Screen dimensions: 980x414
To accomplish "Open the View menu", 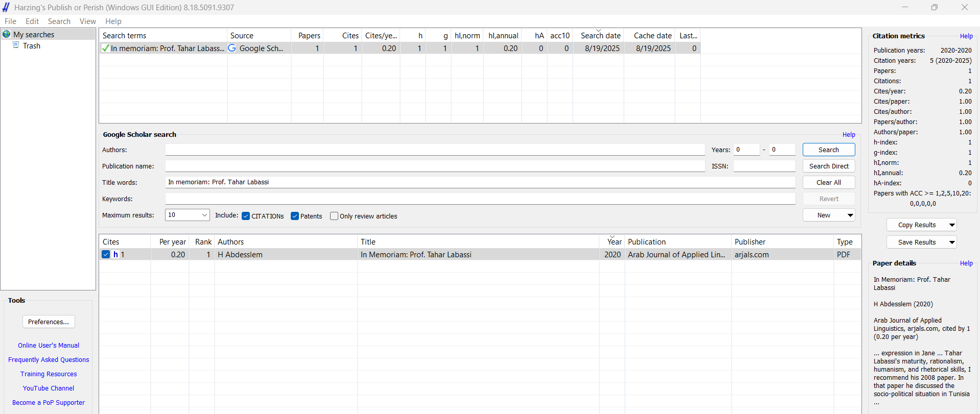I will [x=88, y=21].
